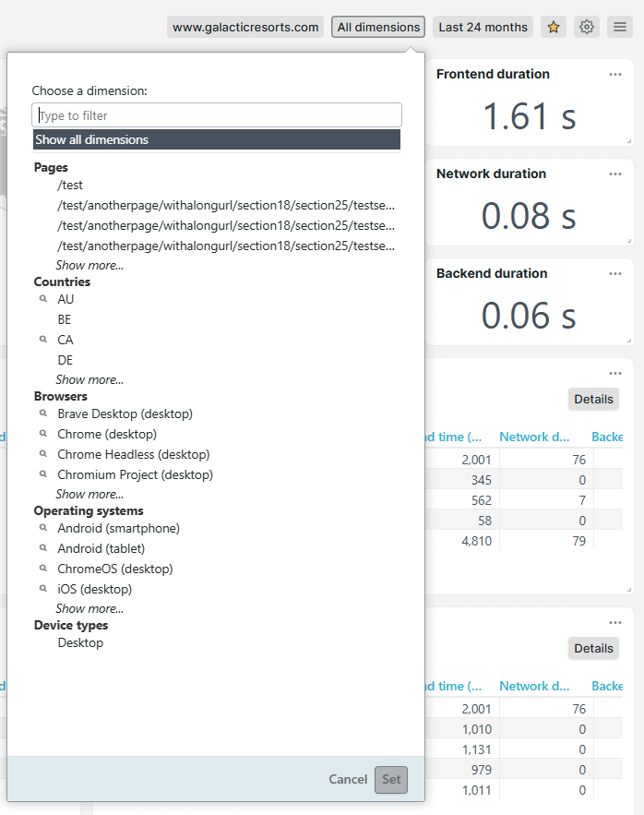Open the Frontend duration tile options menu

click(x=615, y=75)
